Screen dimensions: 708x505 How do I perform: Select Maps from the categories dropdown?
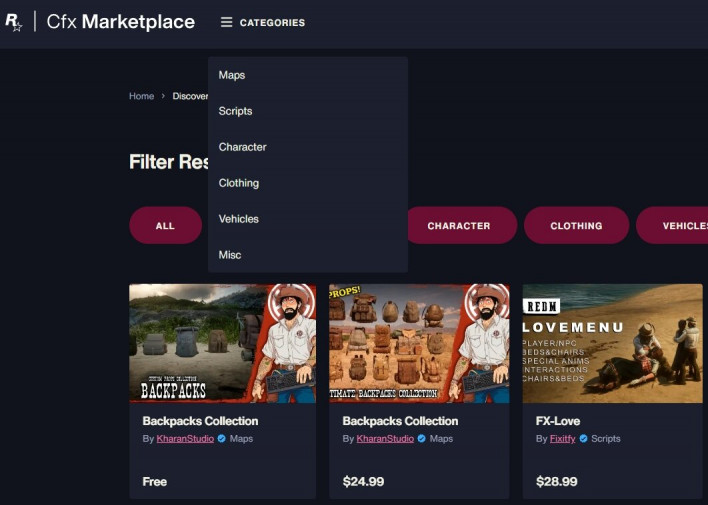[x=232, y=75]
